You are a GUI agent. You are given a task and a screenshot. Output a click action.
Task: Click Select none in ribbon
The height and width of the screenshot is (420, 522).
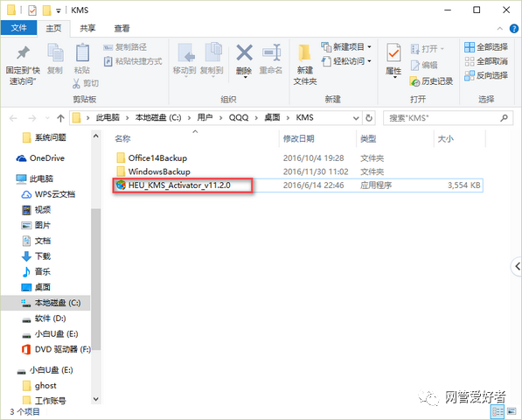[x=486, y=61]
